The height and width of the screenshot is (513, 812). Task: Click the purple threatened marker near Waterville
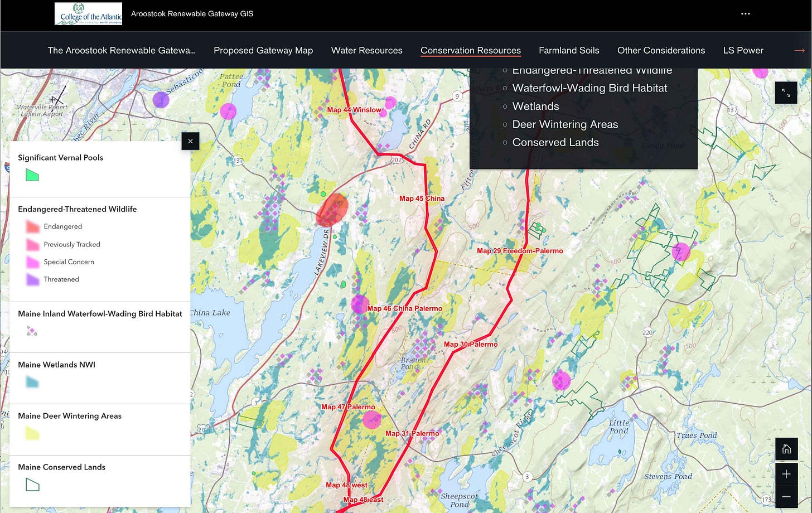pos(161,100)
